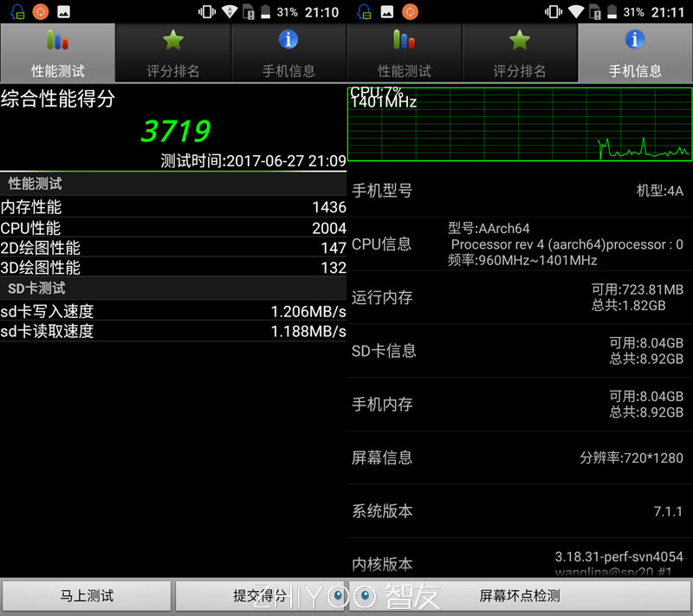
Task: Tap the 屏幕信息 resolution row
Action: [520, 457]
